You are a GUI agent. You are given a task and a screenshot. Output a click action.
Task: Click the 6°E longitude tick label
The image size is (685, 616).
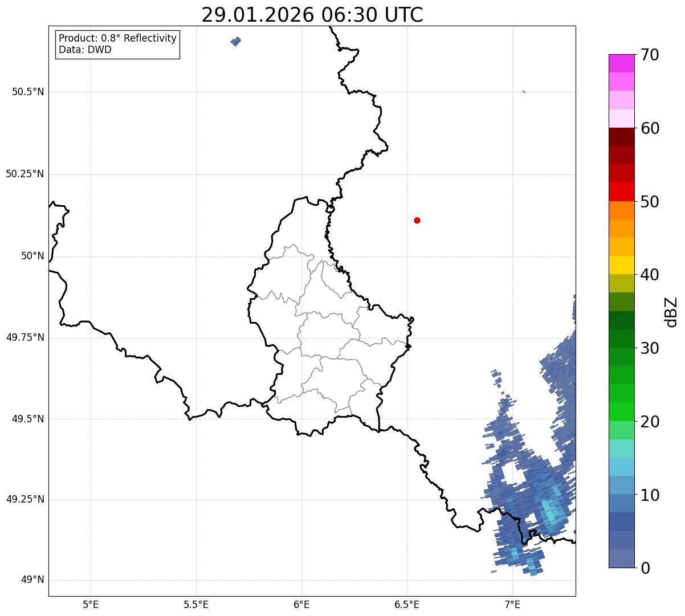coord(301,604)
